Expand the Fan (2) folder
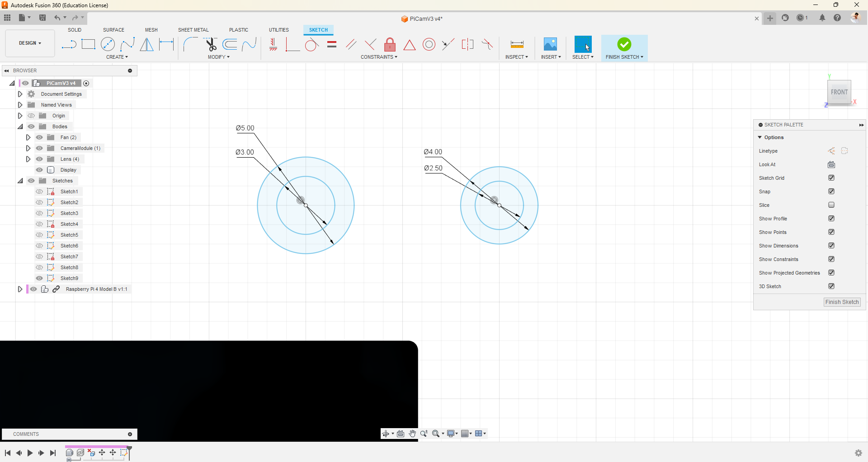 coord(28,137)
